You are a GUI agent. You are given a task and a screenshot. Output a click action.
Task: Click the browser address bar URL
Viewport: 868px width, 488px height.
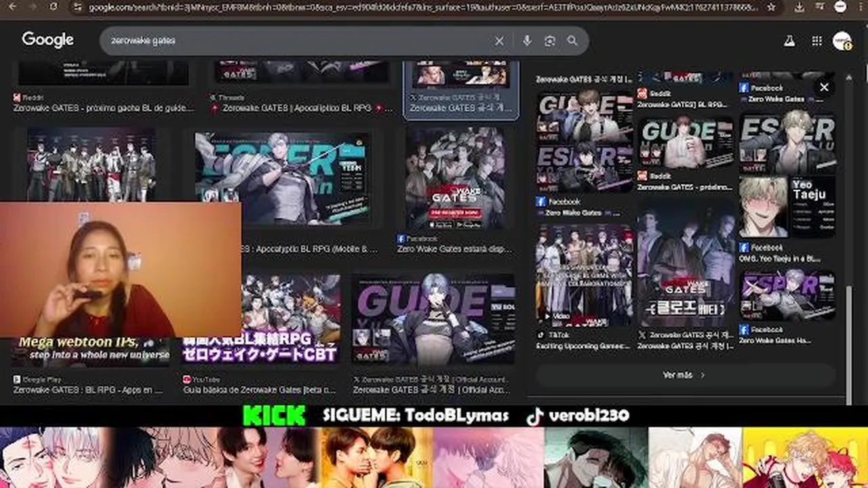pos(422,7)
